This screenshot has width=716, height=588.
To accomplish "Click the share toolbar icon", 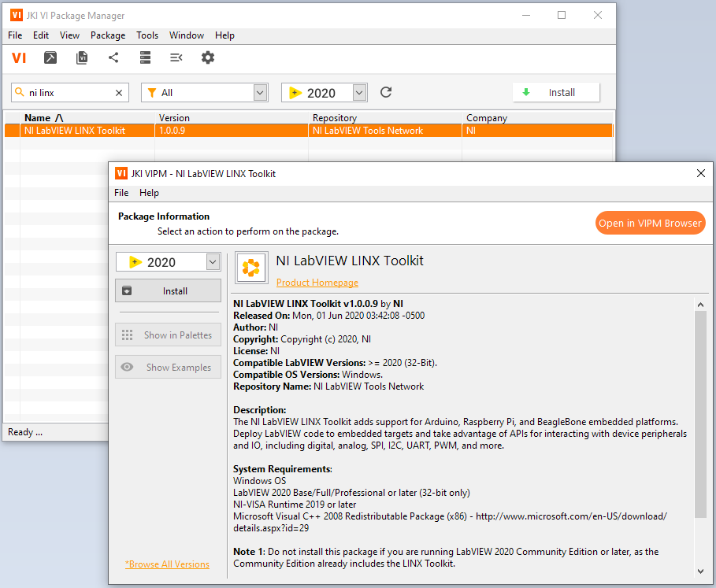I will point(113,57).
